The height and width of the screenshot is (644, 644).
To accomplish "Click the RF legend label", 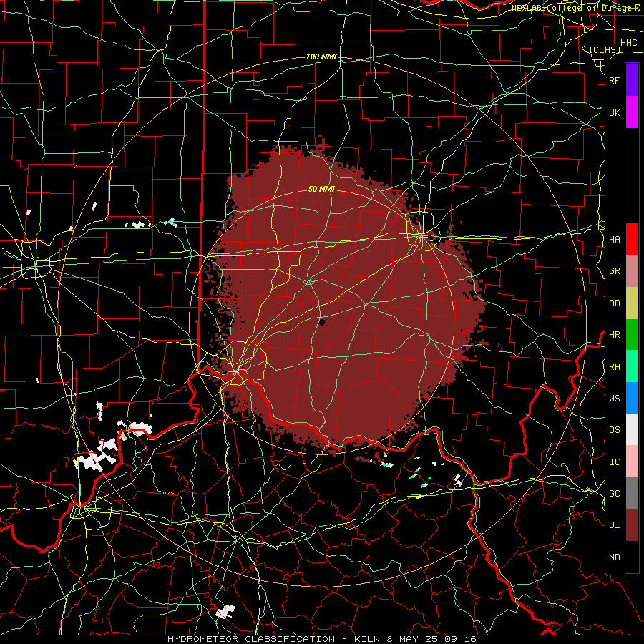I will pyautogui.click(x=614, y=80).
